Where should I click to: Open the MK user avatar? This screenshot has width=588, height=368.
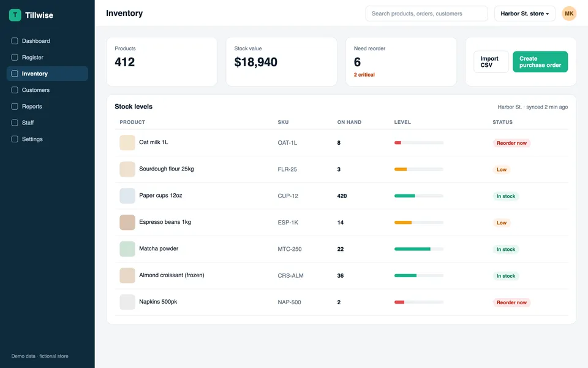pos(569,13)
